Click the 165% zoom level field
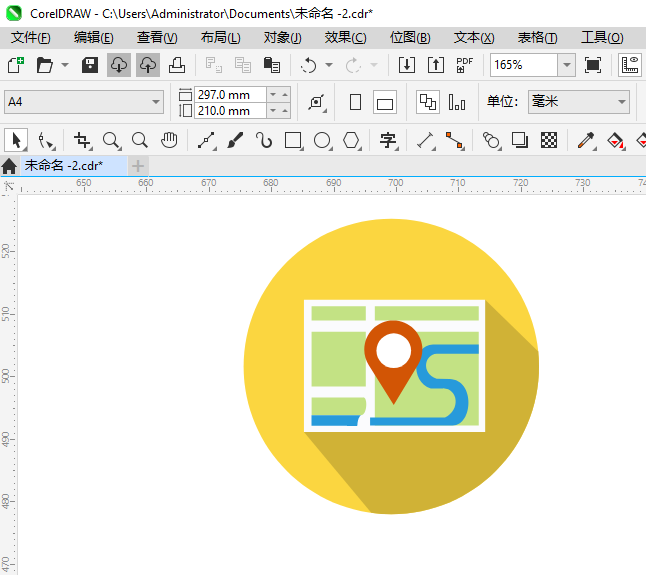 pyautogui.click(x=524, y=65)
